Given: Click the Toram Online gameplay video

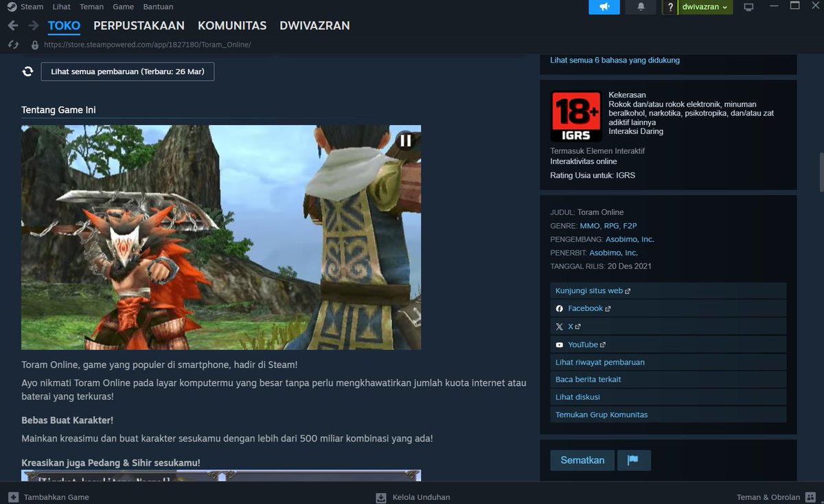Looking at the screenshot, I should click(x=221, y=238).
